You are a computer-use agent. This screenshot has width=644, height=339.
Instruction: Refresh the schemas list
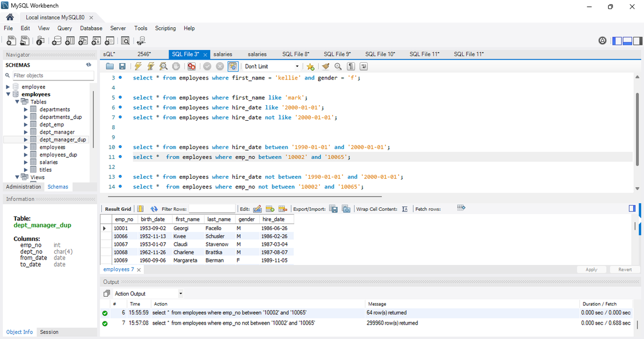89,65
